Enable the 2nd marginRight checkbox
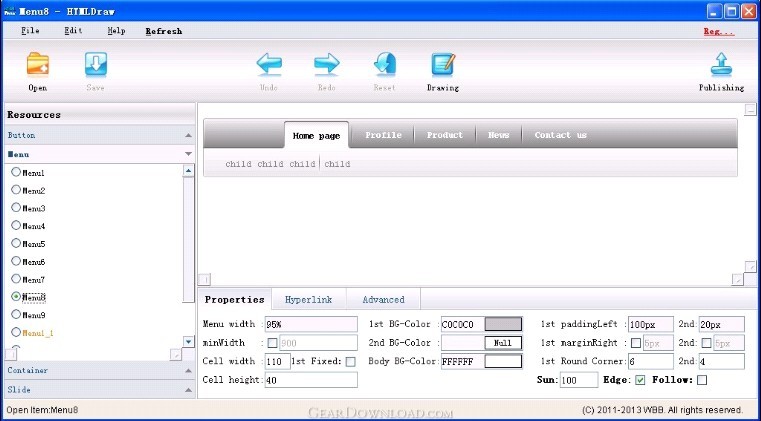The image size is (761, 421). pos(706,343)
